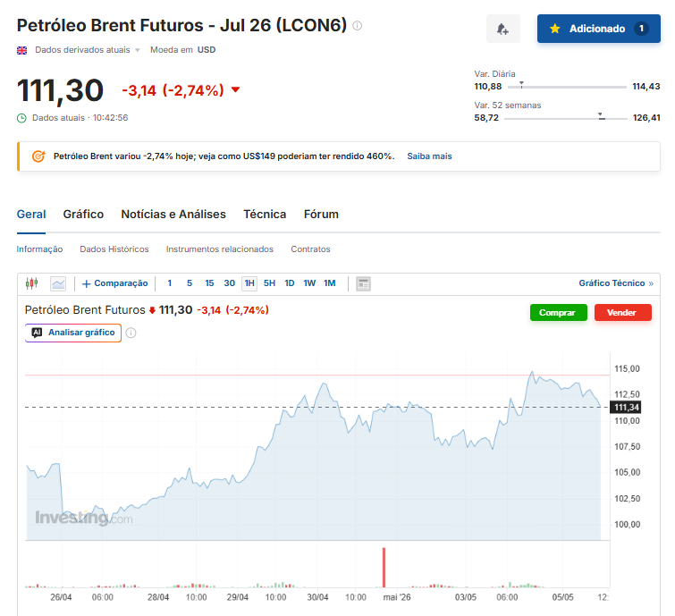Open the Notícias e Análises tab

coord(173,215)
